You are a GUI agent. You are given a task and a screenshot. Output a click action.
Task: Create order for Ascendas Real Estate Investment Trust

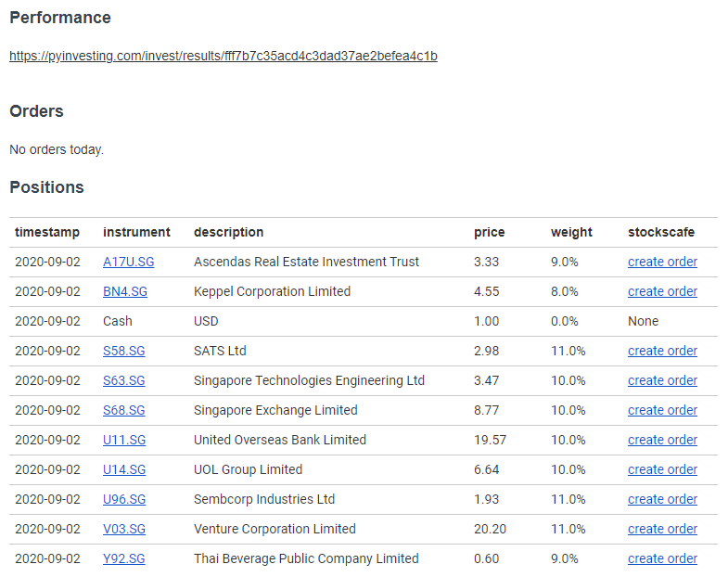click(x=662, y=262)
